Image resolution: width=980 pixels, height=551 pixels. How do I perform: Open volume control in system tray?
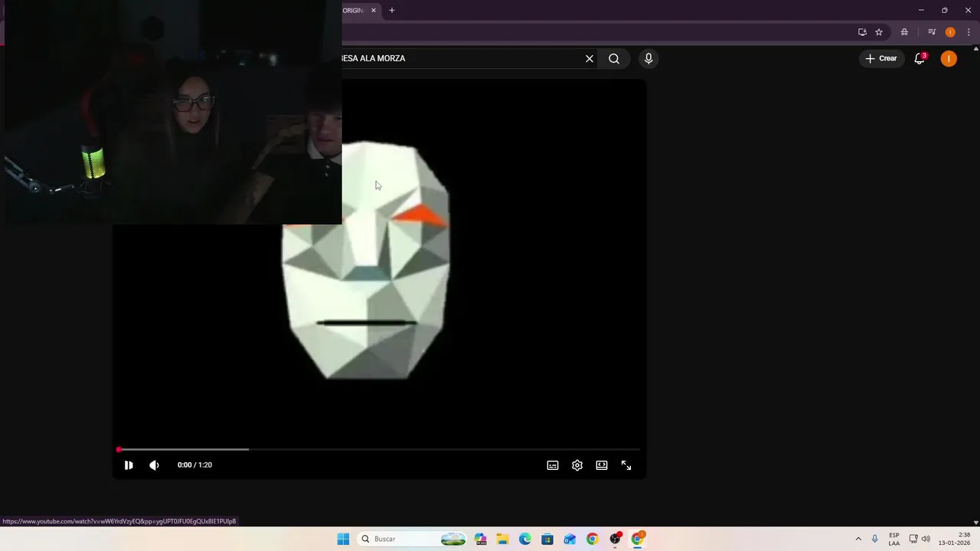[926, 539]
